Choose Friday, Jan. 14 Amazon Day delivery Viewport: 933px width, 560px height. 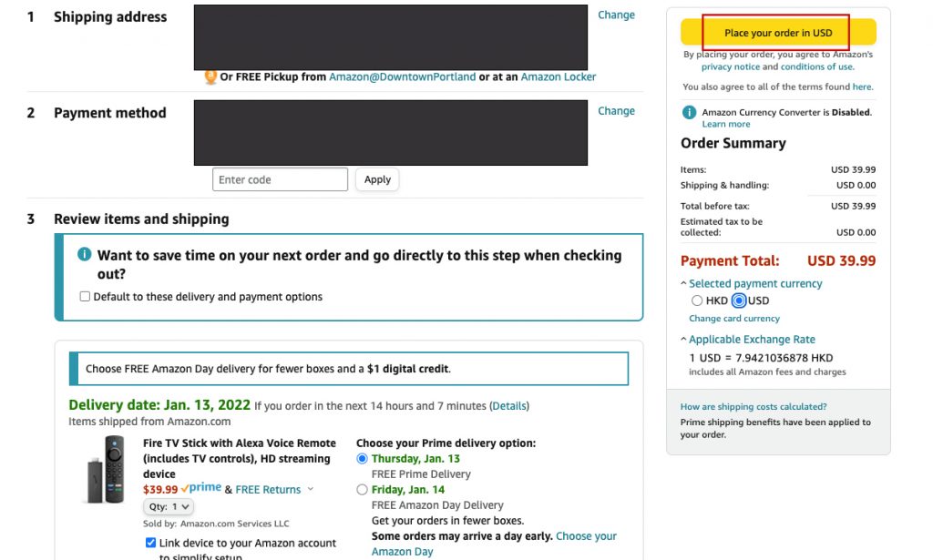click(x=362, y=489)
